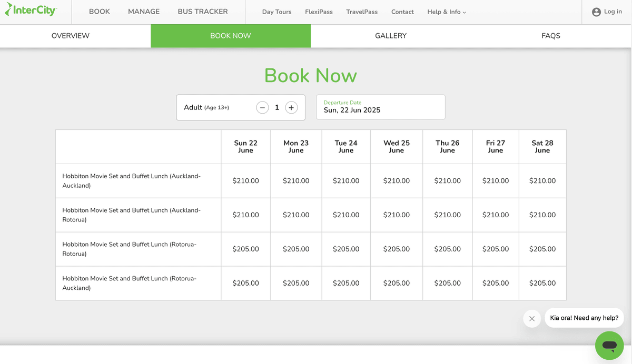Select Mon 23 June Auckland-Rotorua $210.00 fare
This screenshot has width=632, height=364.
[296, 215]
